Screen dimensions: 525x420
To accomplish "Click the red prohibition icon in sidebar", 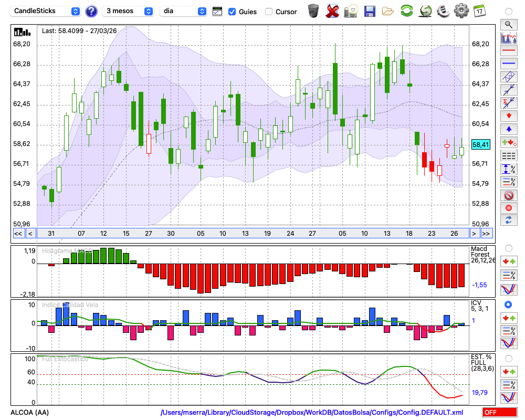I will tap(508, 195).
